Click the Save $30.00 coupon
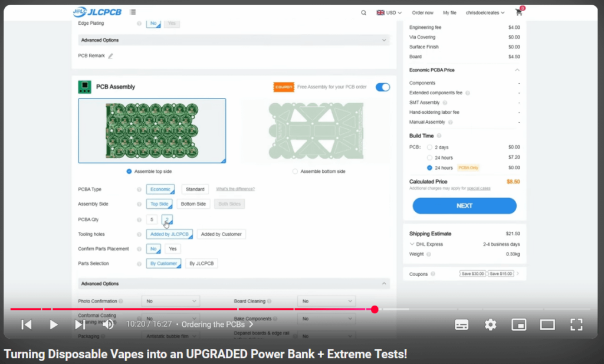The height and width of the screenshot is (364, 604). pyautogui.click(x=472, y=274)
